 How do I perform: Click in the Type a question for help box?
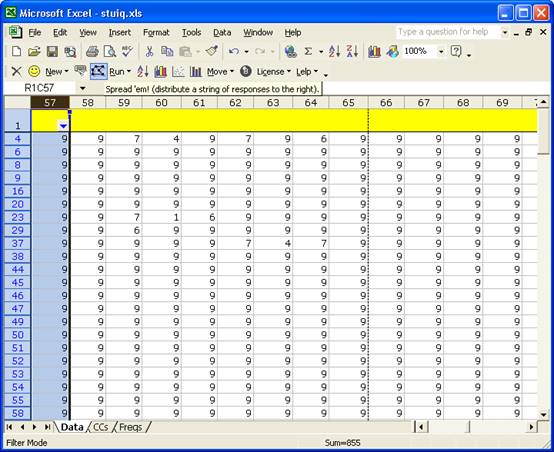click(x=449, y=32)
